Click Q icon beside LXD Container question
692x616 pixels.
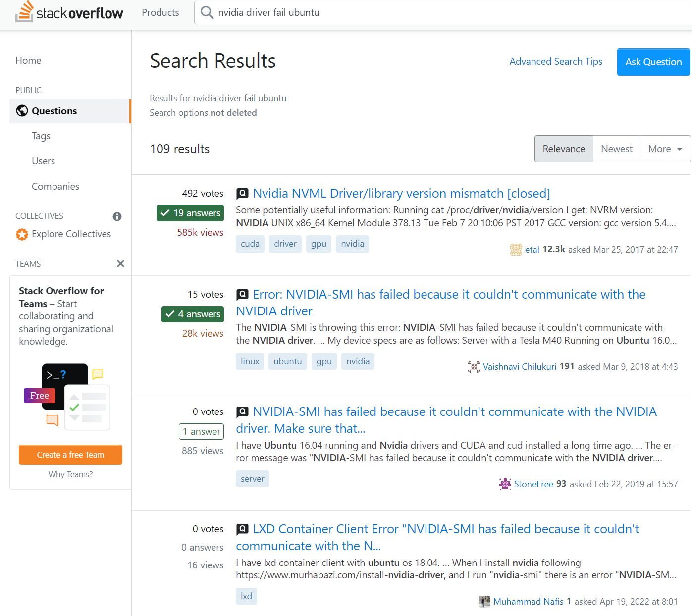(x=242, y=529)
